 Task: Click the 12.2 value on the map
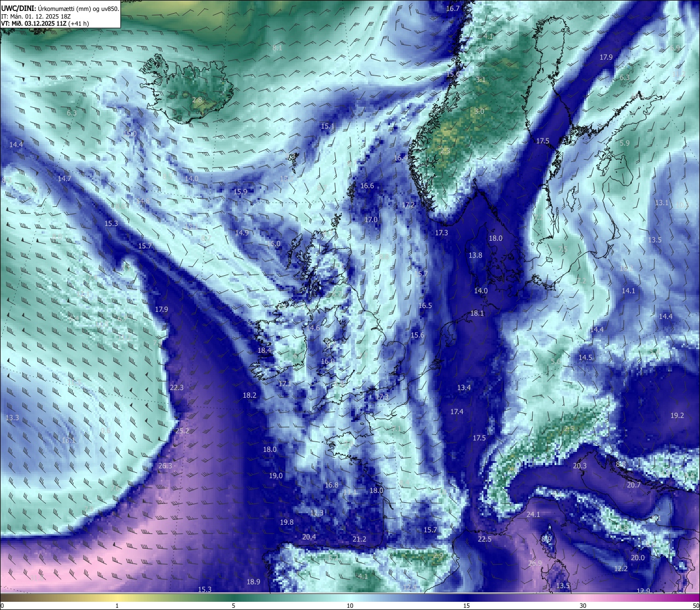[621, 569]
